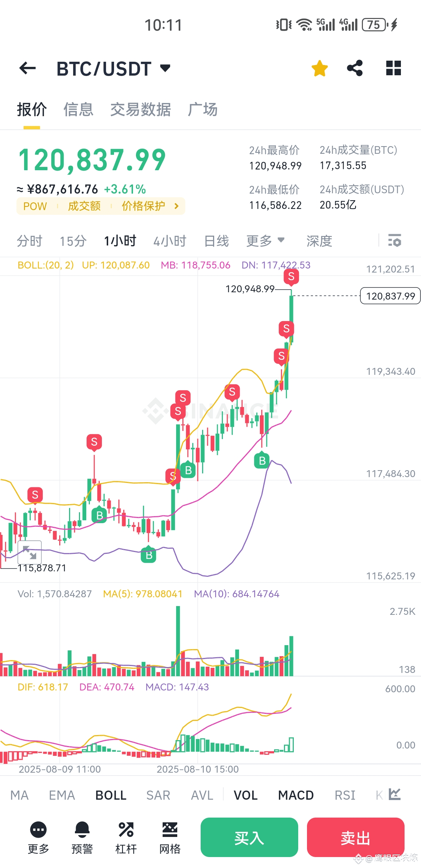This screenshot has height=868, width=421.
Task: Open indicator settings icon next to RSI
Action: (x=395, y=794)
